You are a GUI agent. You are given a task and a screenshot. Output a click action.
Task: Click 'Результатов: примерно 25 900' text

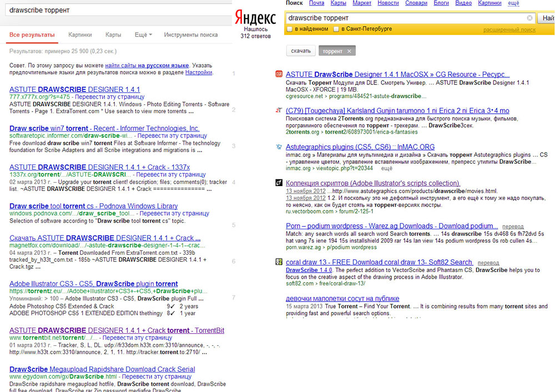pyautogui.click(x=63, y=51)
